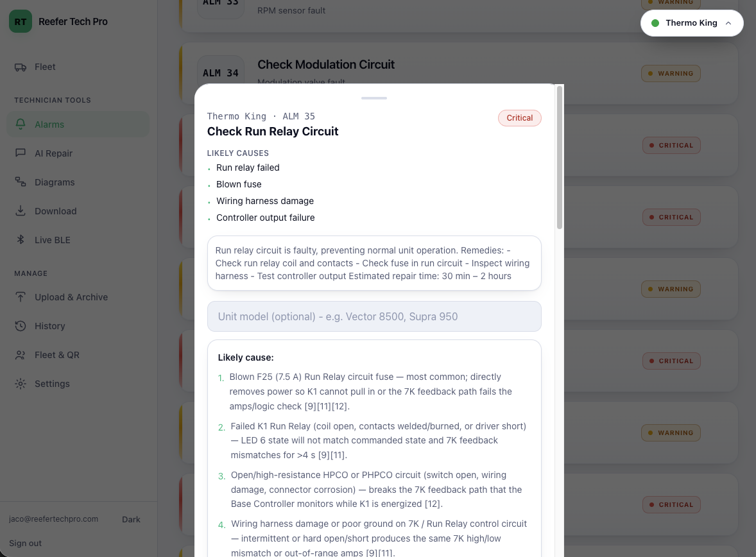Open Fleet & QR people icon

click(21, 355)
